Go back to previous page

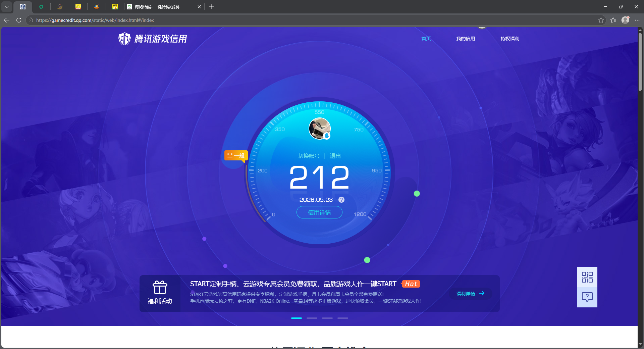[x=7, y=20]
